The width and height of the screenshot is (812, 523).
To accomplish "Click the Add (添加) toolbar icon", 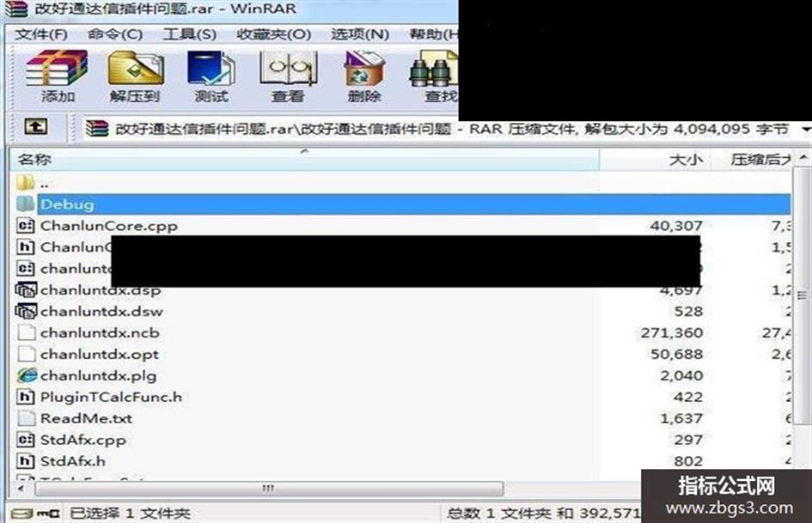I will pyautogui.click(x=57, y=69).
